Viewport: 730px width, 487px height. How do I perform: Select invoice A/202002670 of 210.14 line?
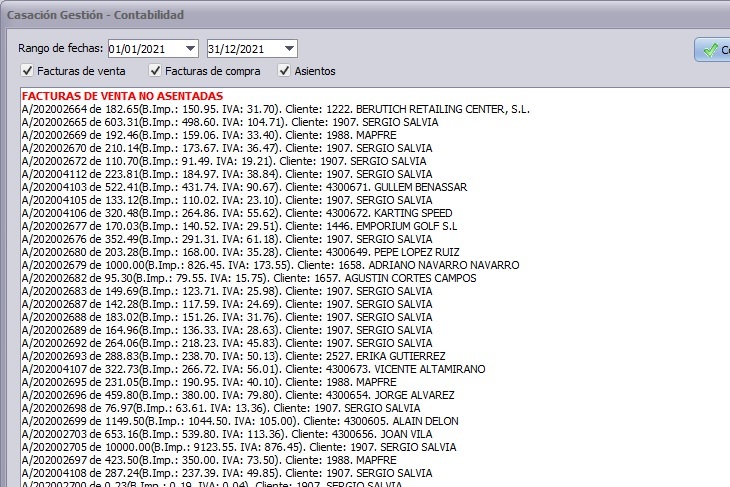[227, 148]
